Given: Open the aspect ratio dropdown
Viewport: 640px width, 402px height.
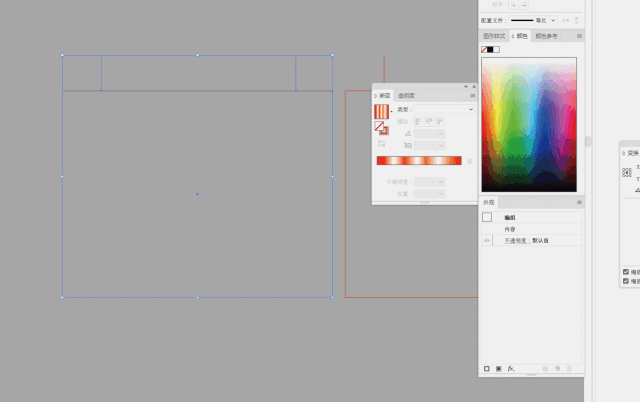Looking at the screenshot, I should point(429,145).
